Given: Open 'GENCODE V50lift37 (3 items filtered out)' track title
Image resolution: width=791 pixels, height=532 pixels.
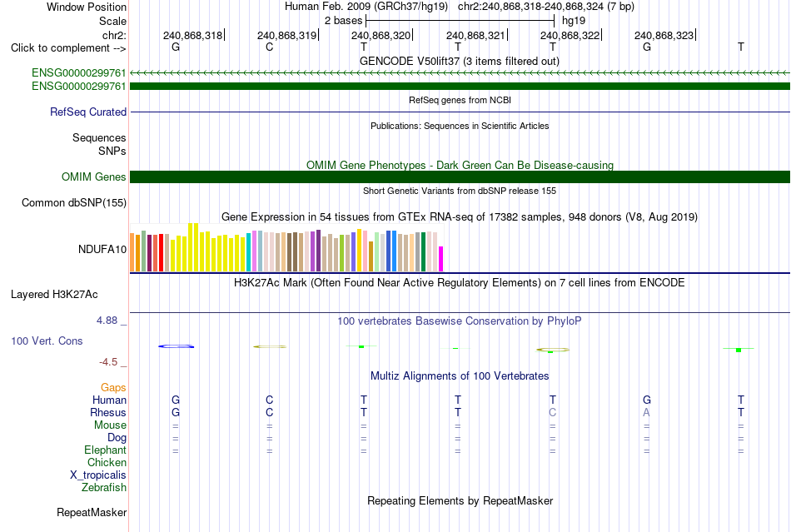Looking at the screenshot, I should 459,62.
